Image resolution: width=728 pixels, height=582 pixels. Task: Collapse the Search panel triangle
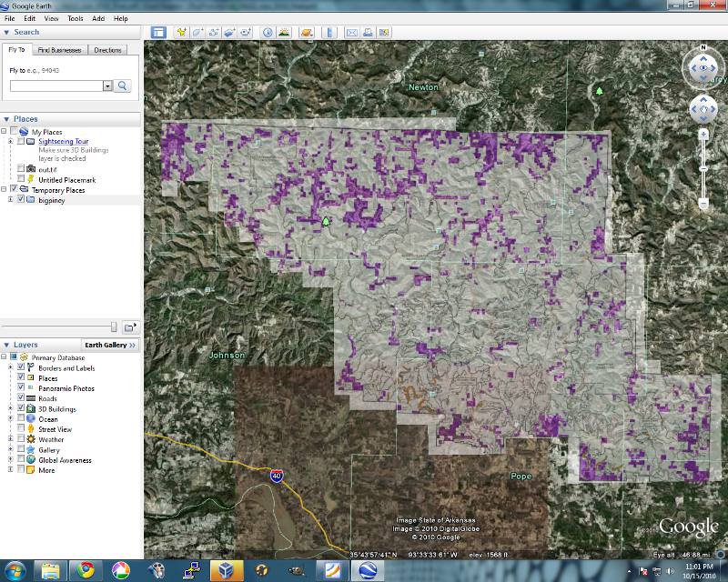click(6, 33)
